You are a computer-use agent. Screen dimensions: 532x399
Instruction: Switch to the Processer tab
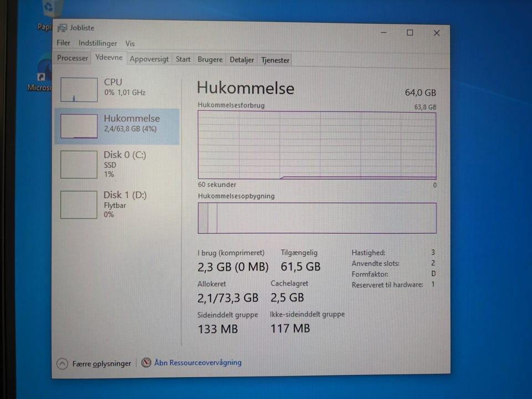tap(72, 58)
